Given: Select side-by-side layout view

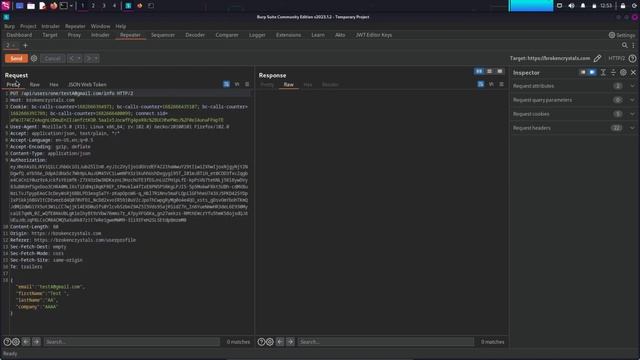Looking at the screenshot, I should (x=479, y=71).
